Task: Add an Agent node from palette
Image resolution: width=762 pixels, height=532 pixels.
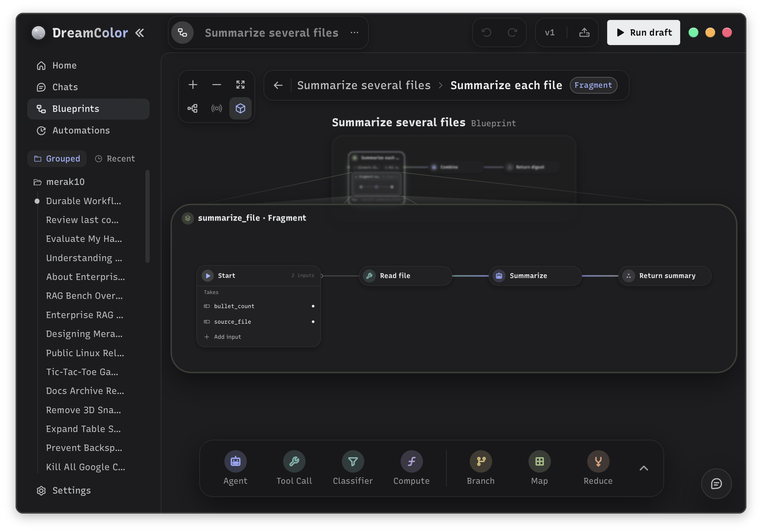Action: [236, 468]
